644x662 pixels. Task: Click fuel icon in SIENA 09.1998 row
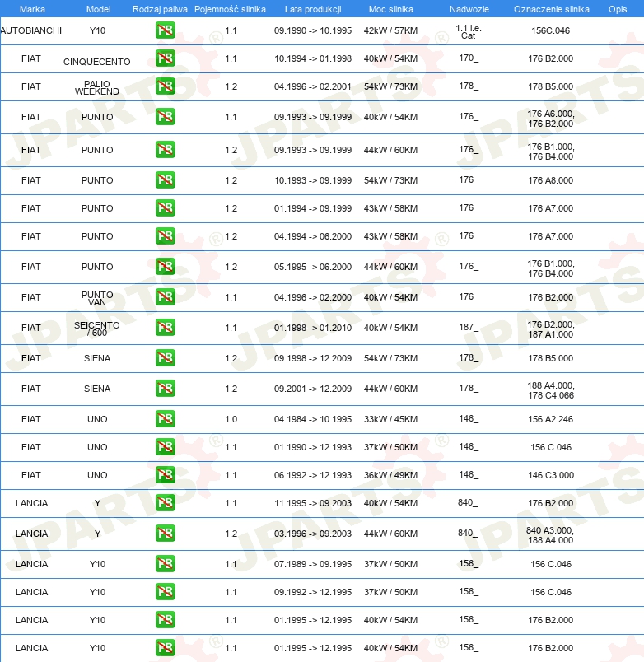point(165,357)
